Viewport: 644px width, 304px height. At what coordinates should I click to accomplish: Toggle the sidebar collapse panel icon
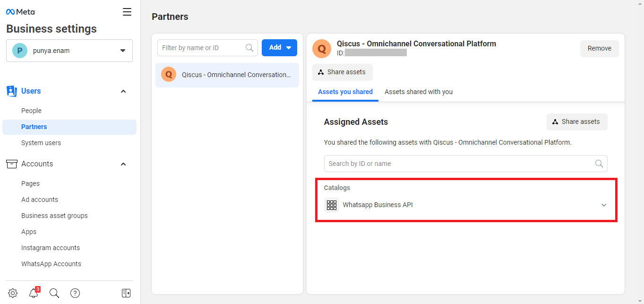[126, 293]
